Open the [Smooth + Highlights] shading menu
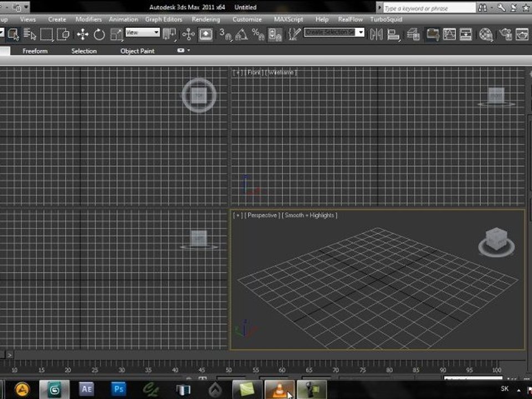Screen dimensions: 532x399 309,215
